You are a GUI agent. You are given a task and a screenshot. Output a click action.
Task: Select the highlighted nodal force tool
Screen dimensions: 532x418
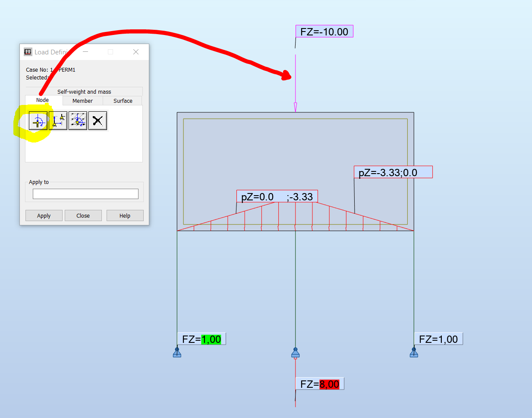38,121
